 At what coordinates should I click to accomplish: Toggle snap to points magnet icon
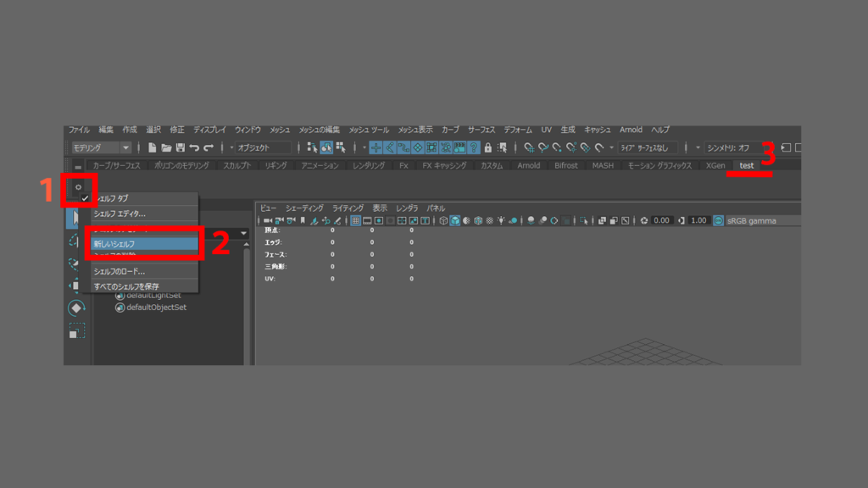(557, 147)
